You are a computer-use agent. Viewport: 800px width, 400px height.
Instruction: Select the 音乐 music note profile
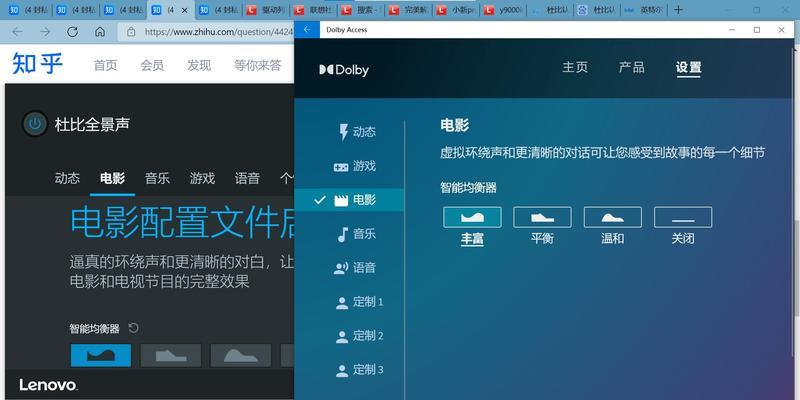pos(356,234)
